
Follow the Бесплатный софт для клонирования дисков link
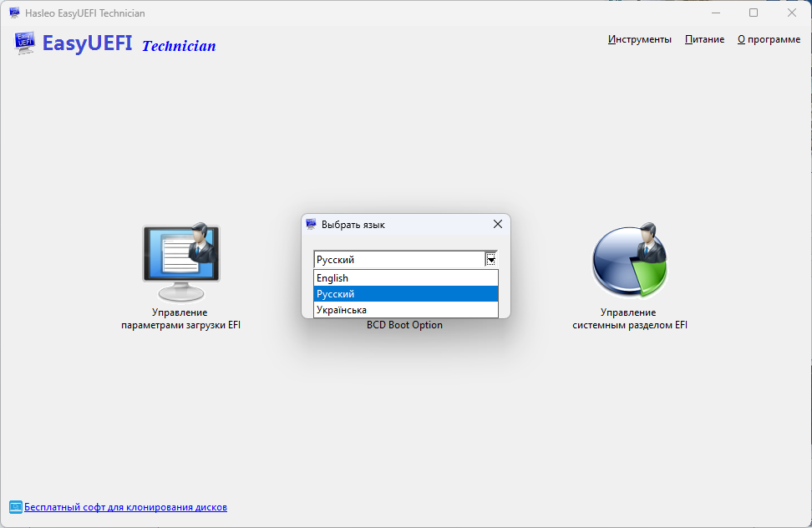point(125,507)
